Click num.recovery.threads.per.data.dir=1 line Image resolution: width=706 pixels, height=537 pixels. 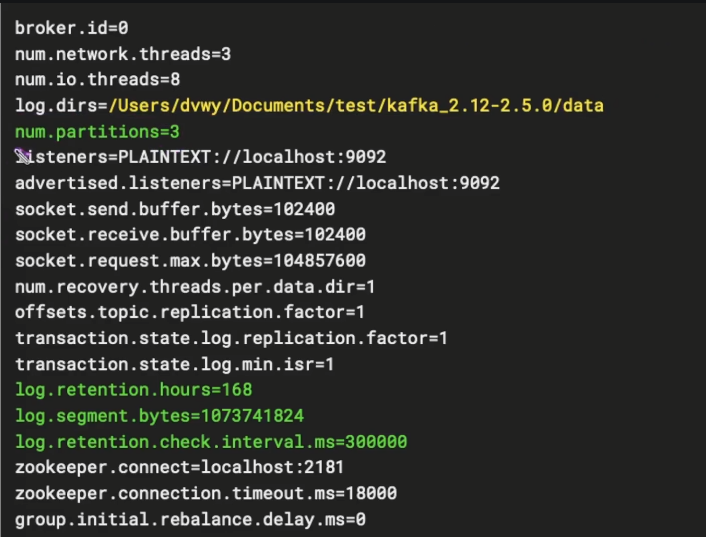(x=195, y=287)
